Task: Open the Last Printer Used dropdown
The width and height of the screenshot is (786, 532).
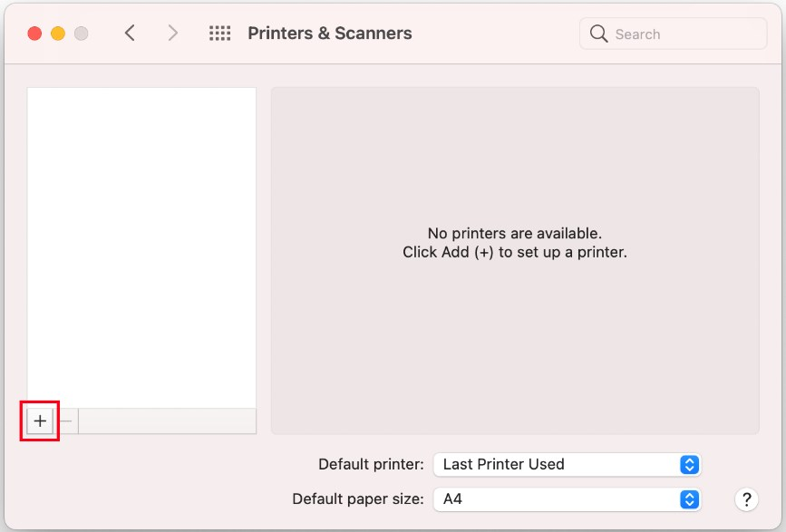Action: click(567, 464)
